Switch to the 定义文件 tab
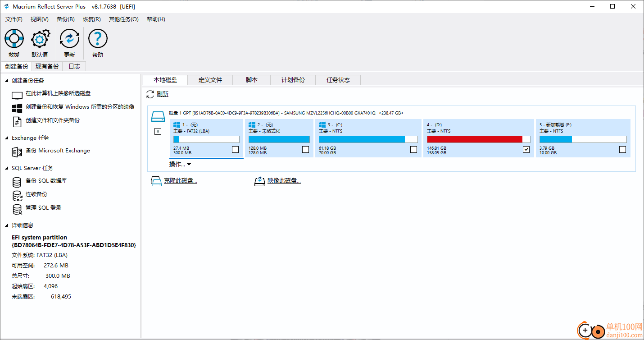The image size is (644, 340). click(210, 80)
